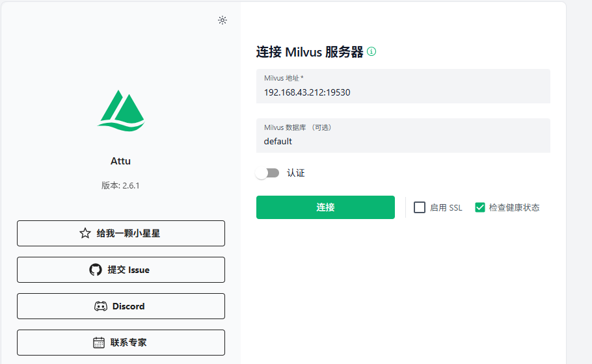
Task: Click the green Attu sail logo
Action: [x=121, y=110]
